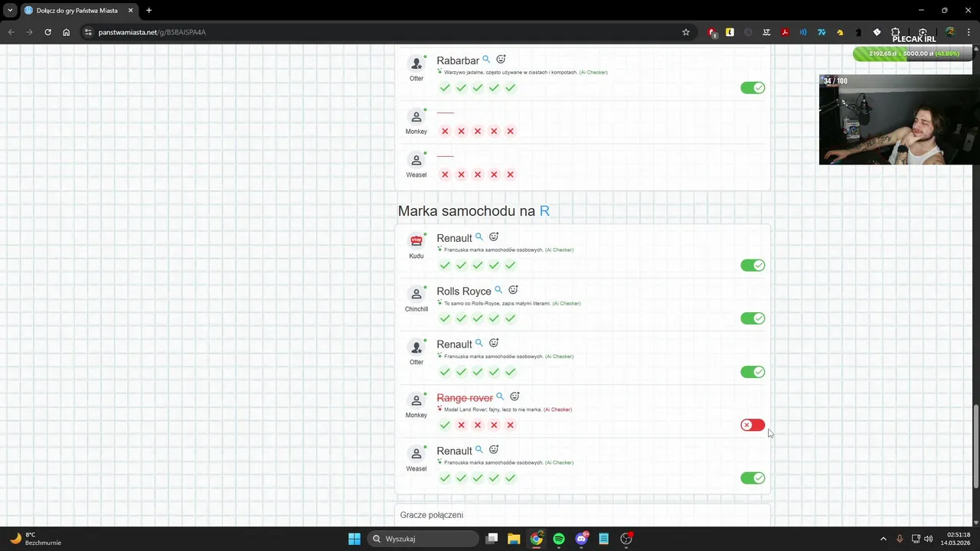980x551 pixels.
Task: Click first red X vote under Range rover
Action: click(x=461, y=425)
